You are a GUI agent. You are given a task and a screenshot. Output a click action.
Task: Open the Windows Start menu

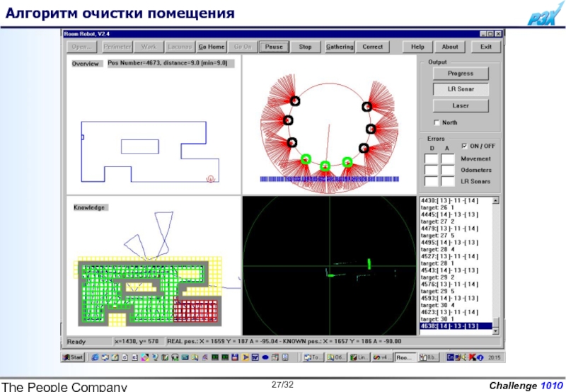(x=73, y=357)
